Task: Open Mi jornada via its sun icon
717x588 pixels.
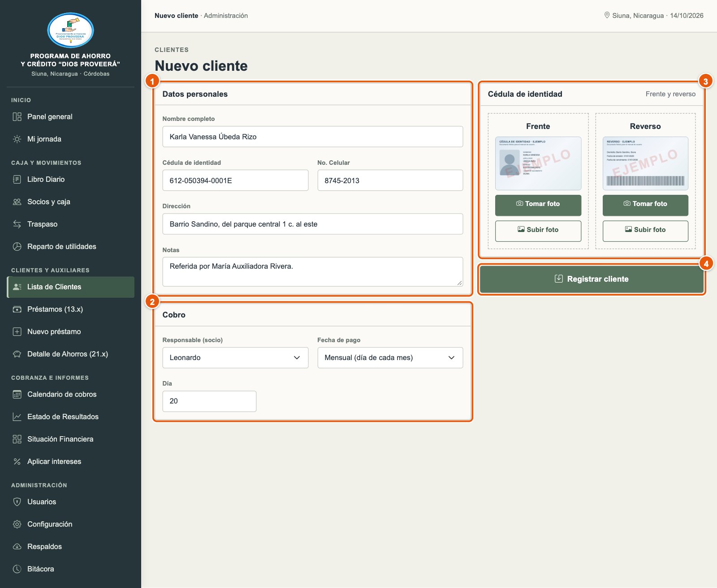Action: (x=17, y=139)
